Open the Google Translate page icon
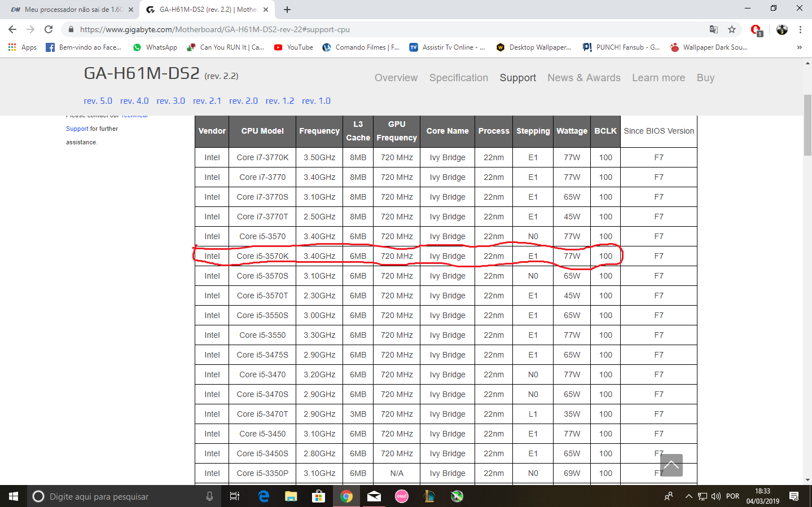 (x=714, y=29)
